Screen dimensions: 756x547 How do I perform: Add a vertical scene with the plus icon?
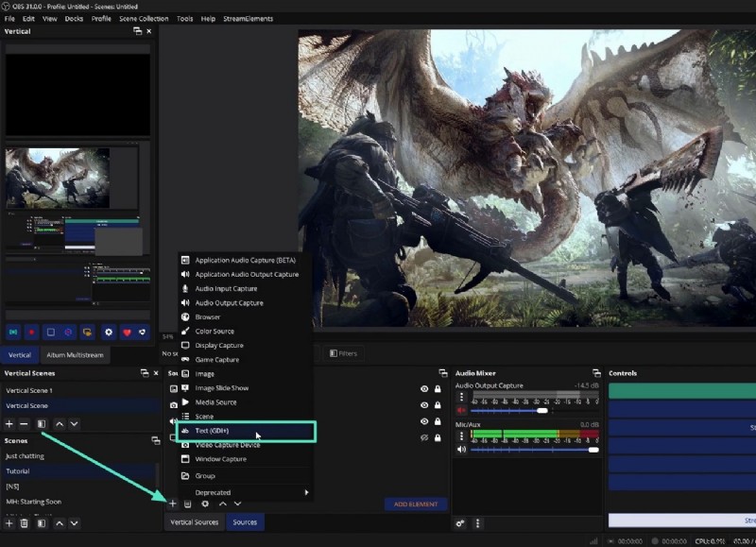[9, 424]
